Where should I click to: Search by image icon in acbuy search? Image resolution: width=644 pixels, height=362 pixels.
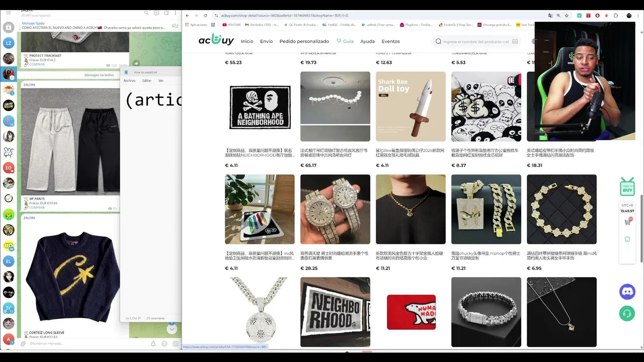515,42
